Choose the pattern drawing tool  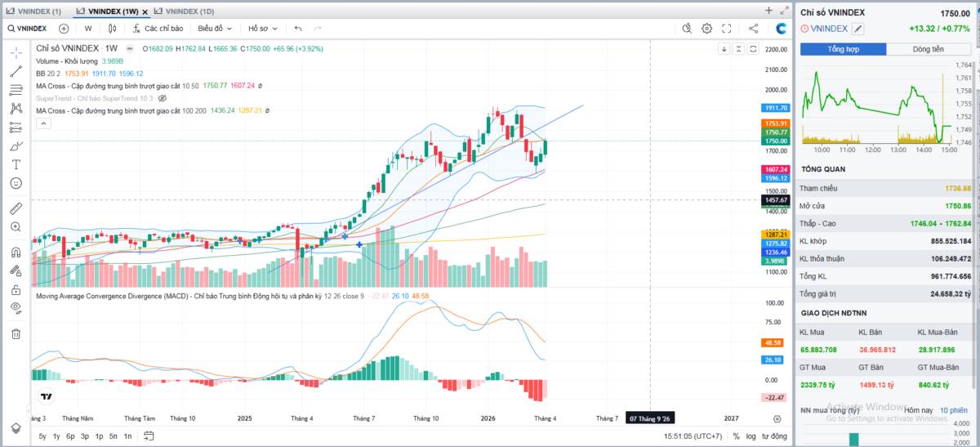(16, 108)
